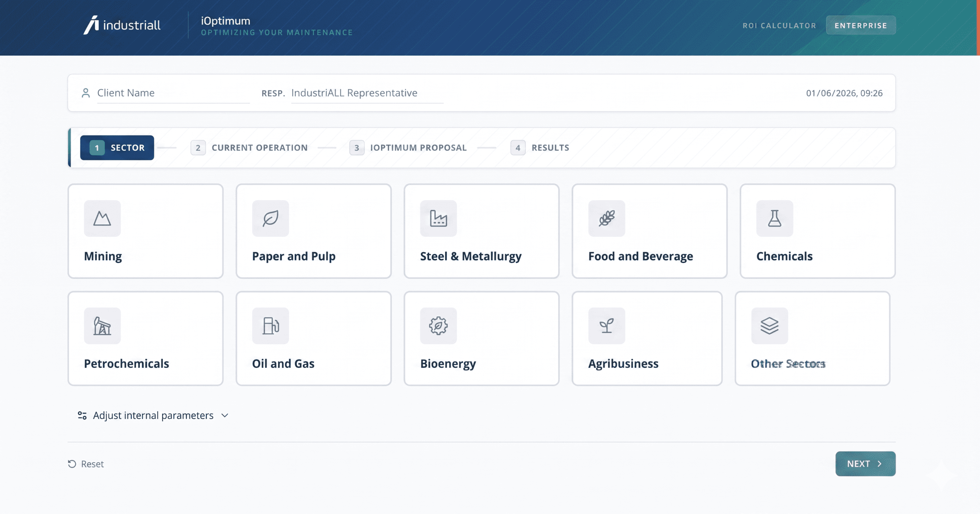The height and width of the screenshot is (514, 980).
Task: Select the Petrochemicals sector label
Action: point(126,364)
